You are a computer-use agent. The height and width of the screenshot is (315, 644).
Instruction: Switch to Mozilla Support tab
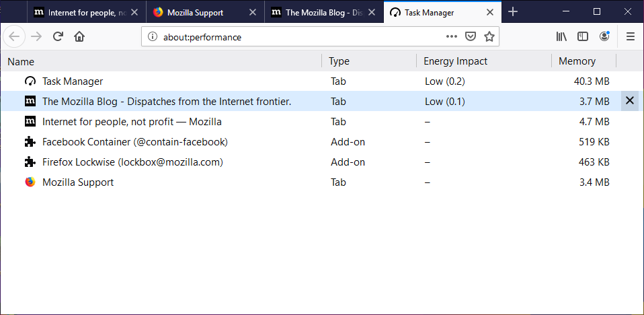tap(205, 12)
